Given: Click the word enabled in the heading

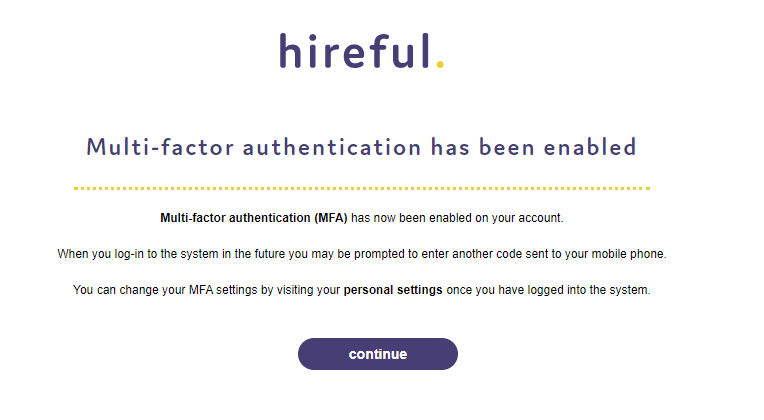Looking at the screenshot, I should click(590, 147).
